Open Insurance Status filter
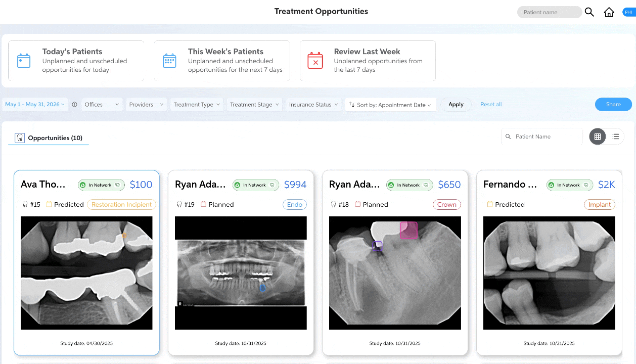The width and height of the screenshot is (636, 364). click(313, 105)
